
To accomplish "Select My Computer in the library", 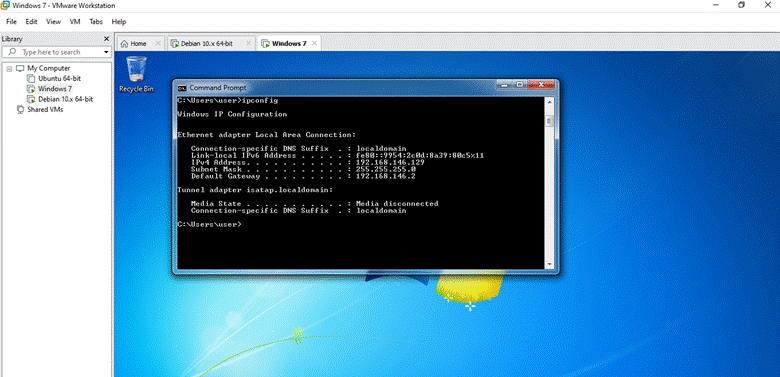I will [48, 69].
